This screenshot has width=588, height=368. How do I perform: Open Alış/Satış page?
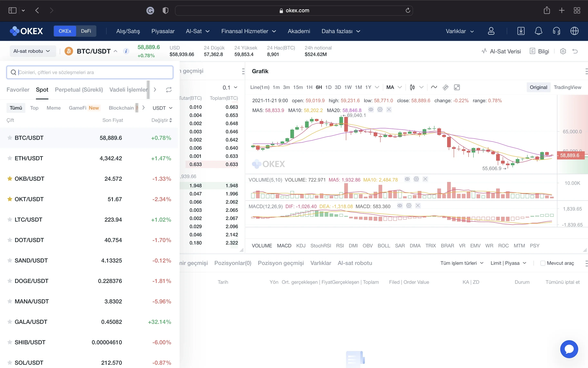[x=128, y=31]
